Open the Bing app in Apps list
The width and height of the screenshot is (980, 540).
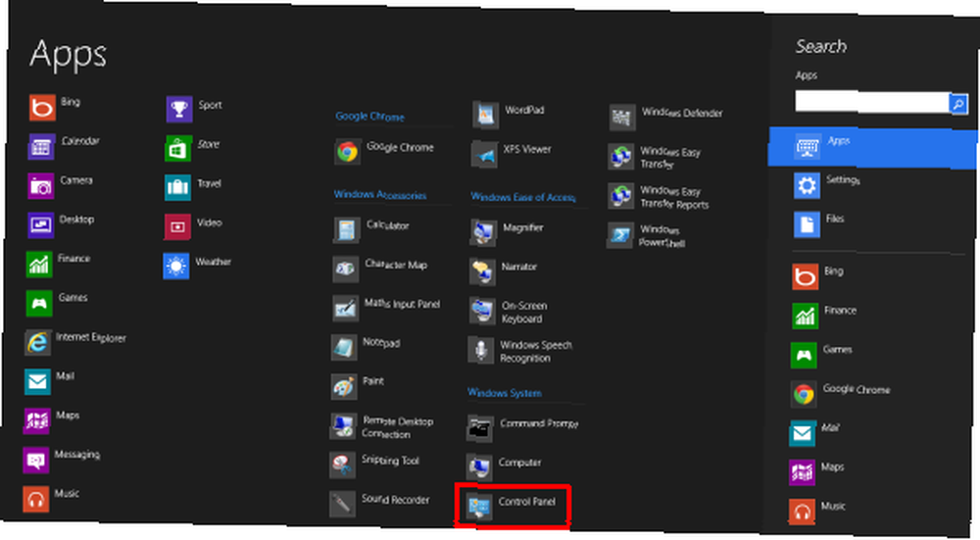[x=55, y=106]
